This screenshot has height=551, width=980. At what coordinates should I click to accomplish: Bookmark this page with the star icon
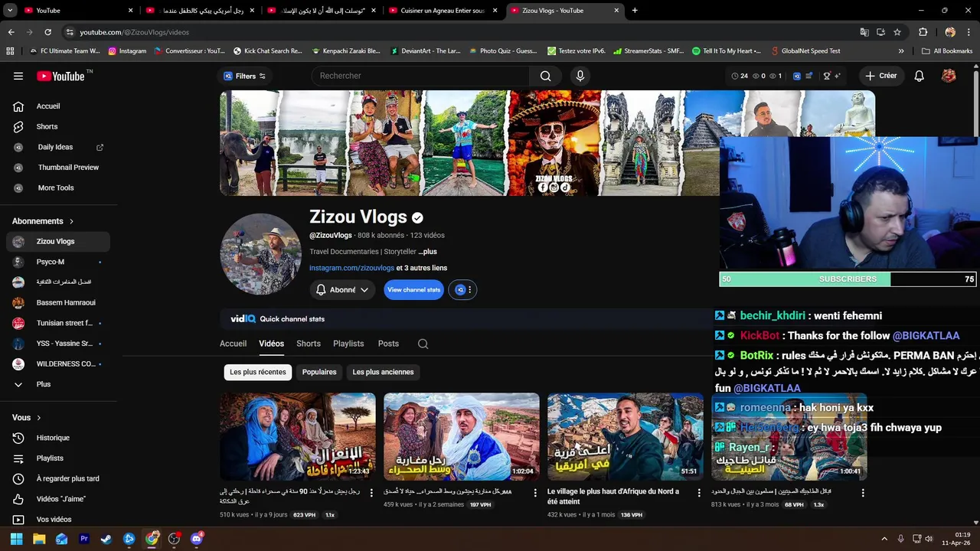pos(897,32)
